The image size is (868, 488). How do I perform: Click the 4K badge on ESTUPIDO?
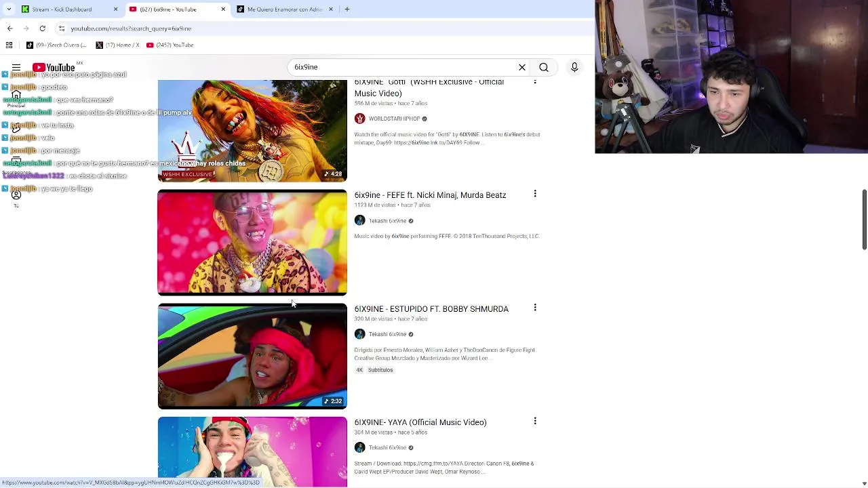359,370
